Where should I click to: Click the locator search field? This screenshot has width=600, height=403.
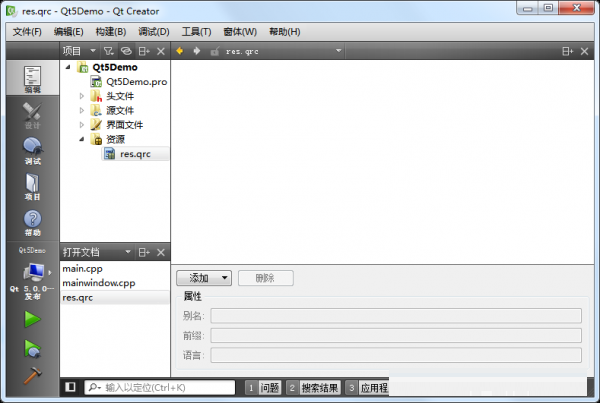[x=160, y=387]
